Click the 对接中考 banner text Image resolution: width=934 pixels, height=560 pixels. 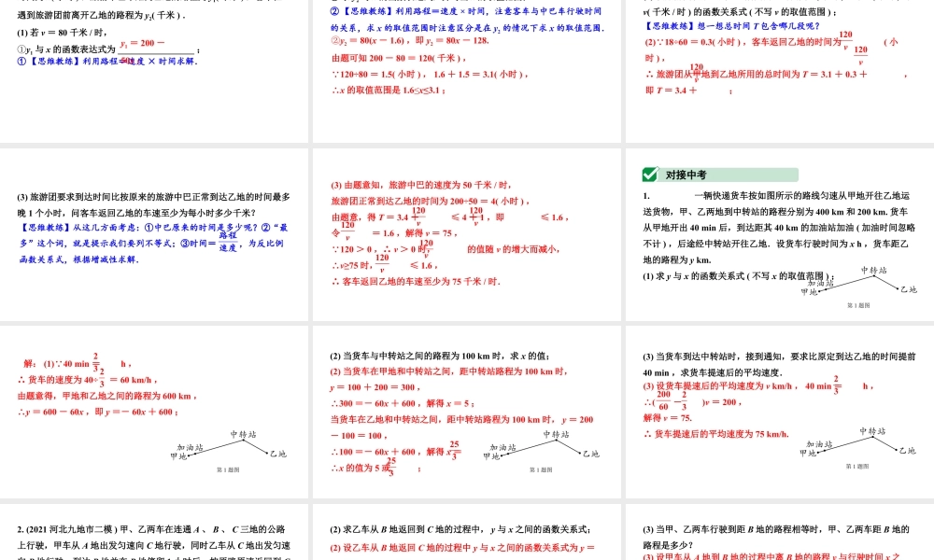coord(685,174)
